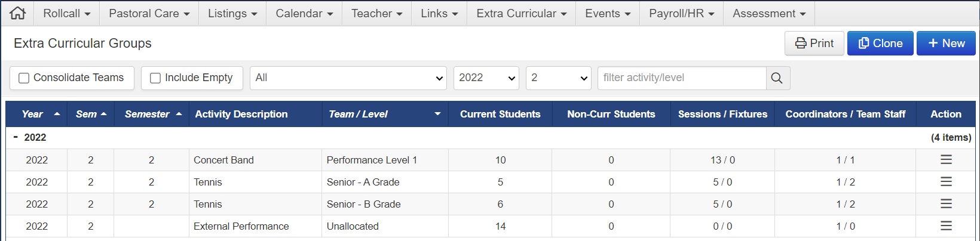Click the home icon in navigation bar
This screenshot has height=241, width=980.
tap(18, 13)
